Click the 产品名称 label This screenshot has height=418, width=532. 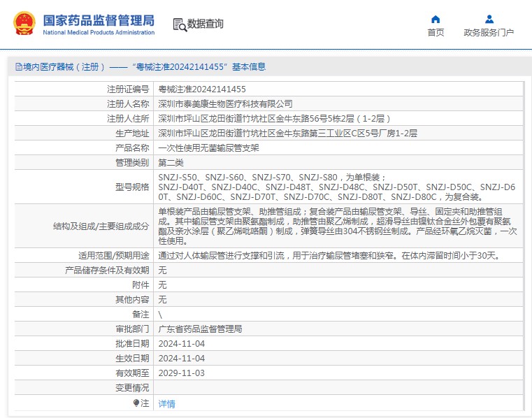pyautogui.click(x=132, y=148)
